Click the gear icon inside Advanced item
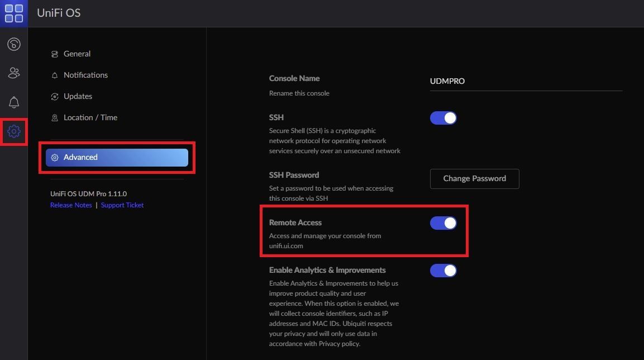The width and height of the screenshot is (644, 360). [x=55, y=158]
